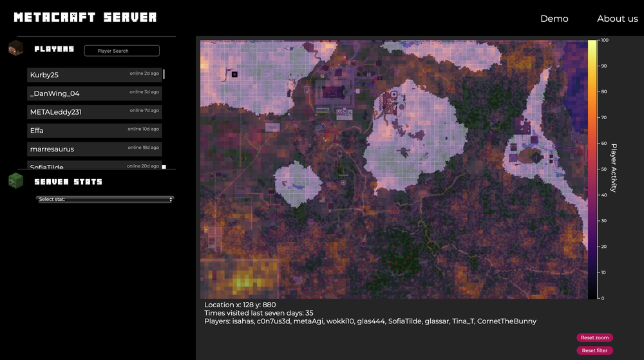Choose _DanWing_04 in the players list
644x360 pixels.
(94, 93)
